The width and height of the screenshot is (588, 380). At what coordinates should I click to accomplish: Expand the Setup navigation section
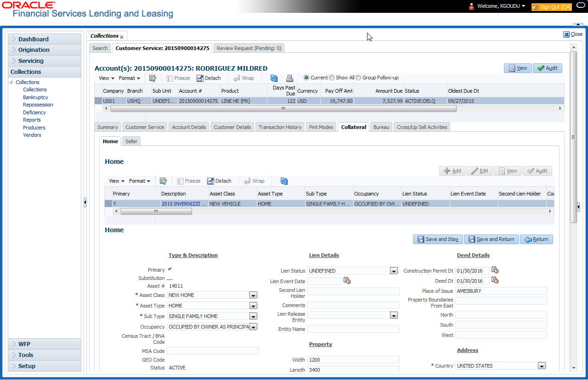point(45,366)
